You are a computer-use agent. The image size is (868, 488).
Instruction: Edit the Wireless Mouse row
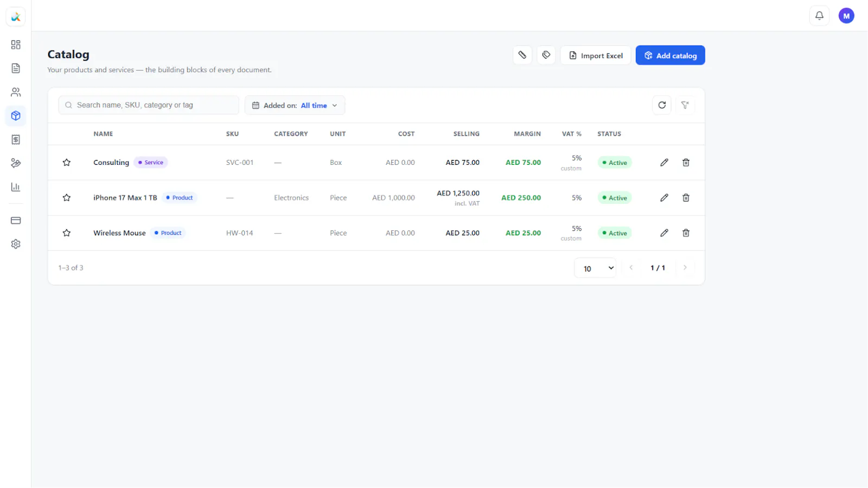coord(664,233)
